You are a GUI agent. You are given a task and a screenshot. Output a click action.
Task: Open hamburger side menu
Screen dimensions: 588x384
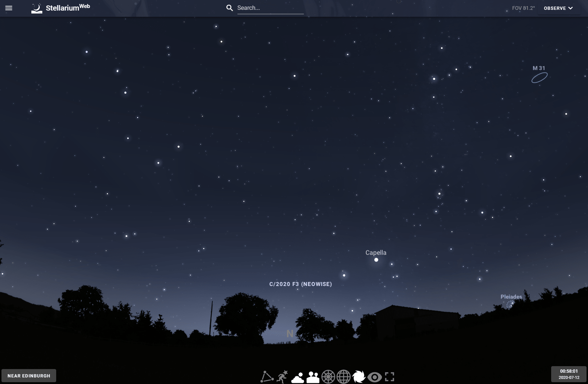pyautogui.click(x=9, y=8)
